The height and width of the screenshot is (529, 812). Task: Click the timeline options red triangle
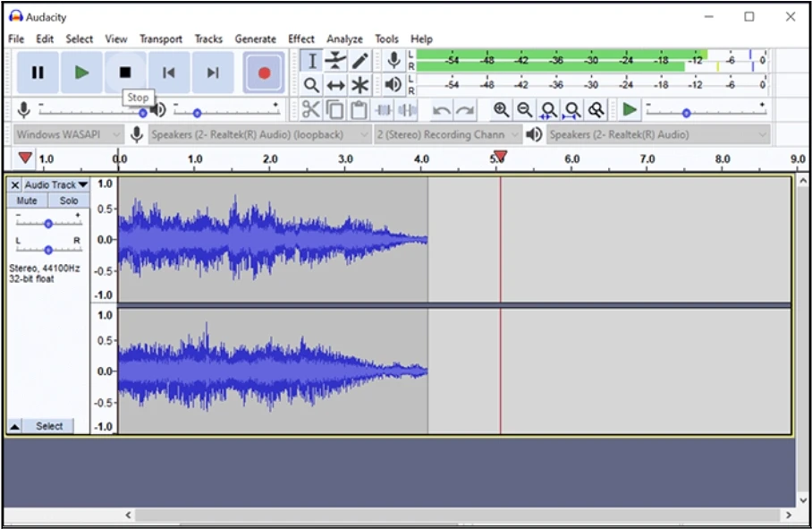click(x=25, y=158)
